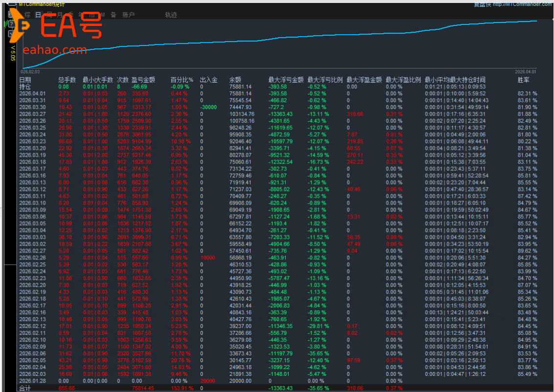The width and height of the screenshot is (554, 392).
Task: Click the 余额 column header
Action: (235, 80)
